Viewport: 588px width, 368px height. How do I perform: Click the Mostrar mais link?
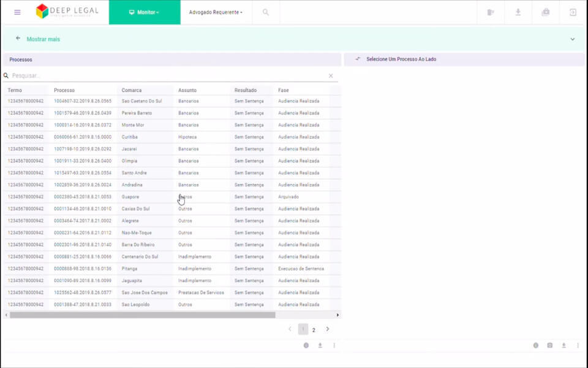(43, 39)
